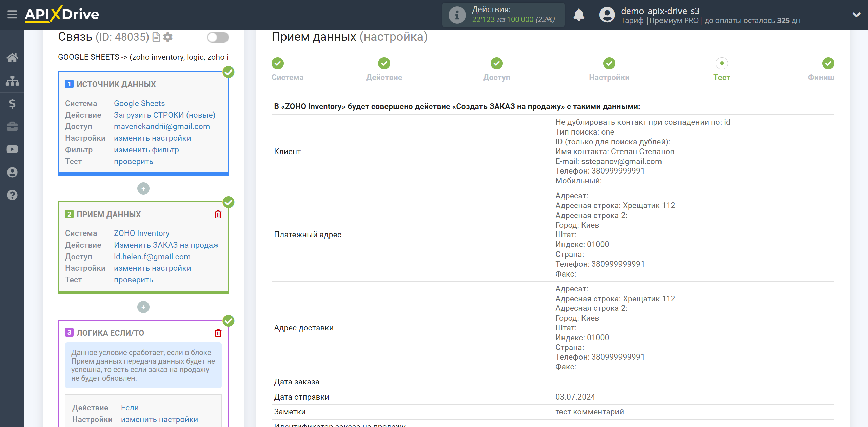Open ld.helen.f@gmail.com access link
Screen dimensions: 868x427
pos(152,257)
